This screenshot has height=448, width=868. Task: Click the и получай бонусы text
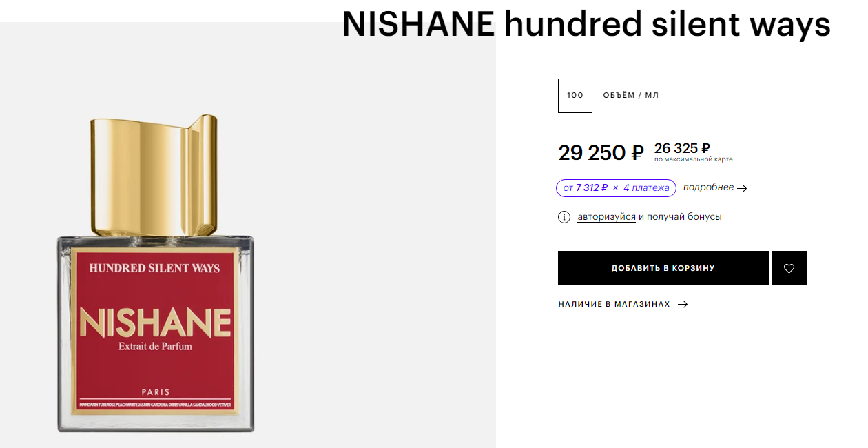point(680,217)
